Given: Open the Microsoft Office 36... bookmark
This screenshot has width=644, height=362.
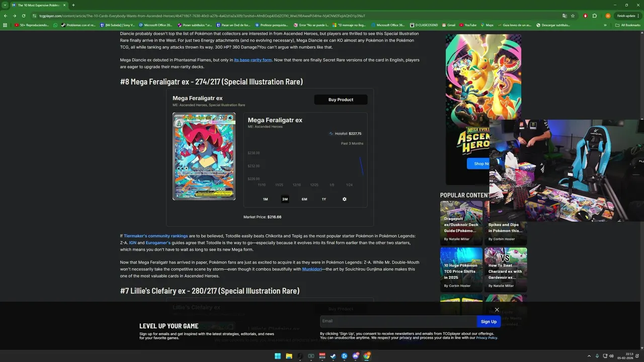Looking at the screenshot, I should tap(388, 25).
